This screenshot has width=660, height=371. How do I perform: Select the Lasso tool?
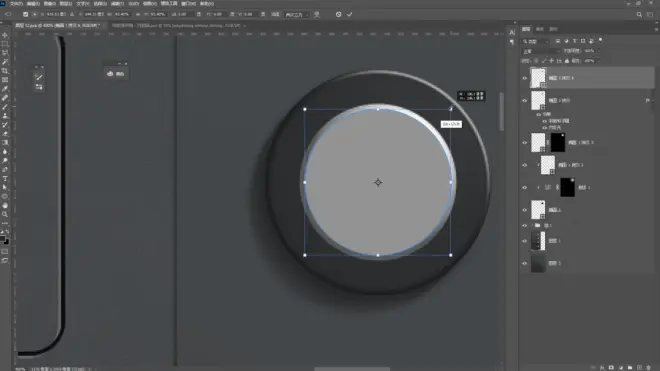pyautogui.click(x=5, y=53)
